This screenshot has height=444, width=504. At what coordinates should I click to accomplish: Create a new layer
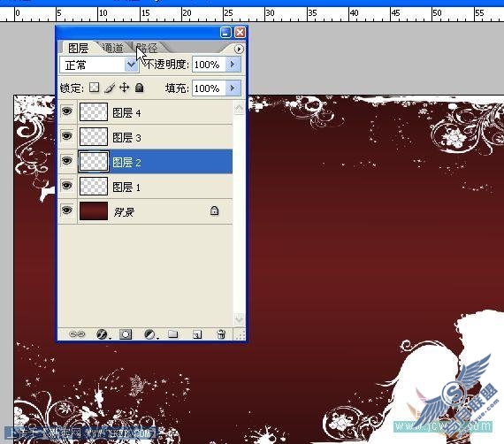point(197,334)
